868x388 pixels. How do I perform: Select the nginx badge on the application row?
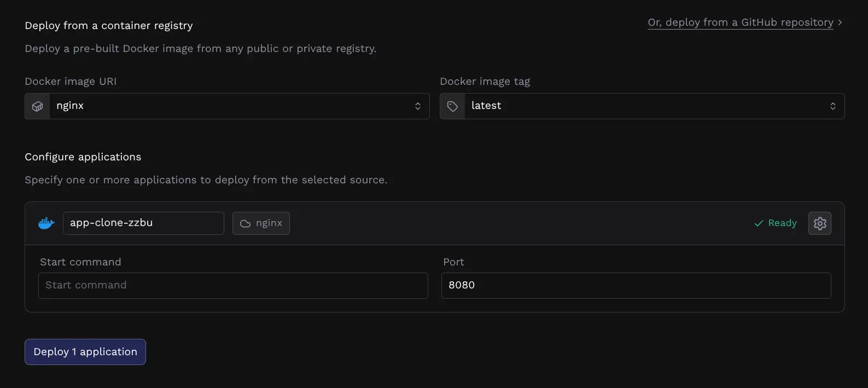pos(261,223)
